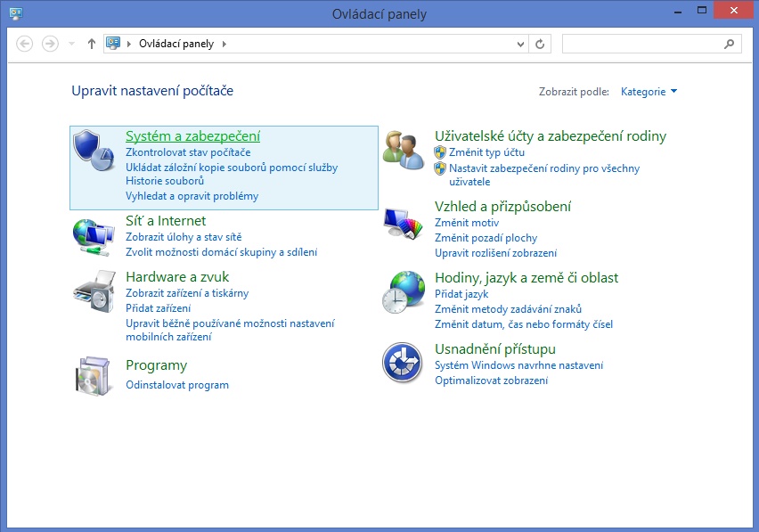The image size is (759, 532).
Task: Open the recent locations dropdown arrow
Action: tap(71, 44)
